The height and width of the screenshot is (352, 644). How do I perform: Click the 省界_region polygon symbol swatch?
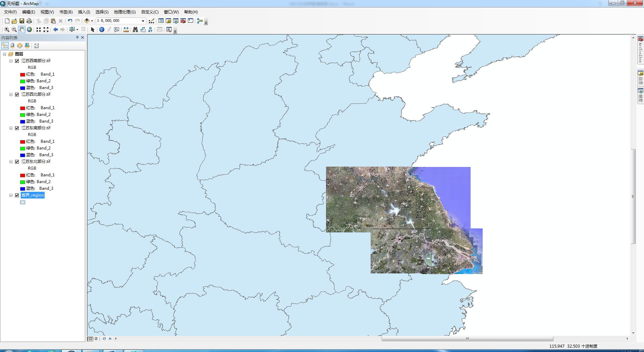point(23,203)
